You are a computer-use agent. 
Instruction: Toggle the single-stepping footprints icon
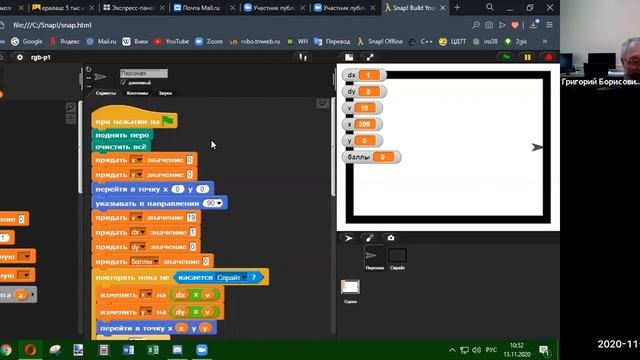(x=303, y=58)
